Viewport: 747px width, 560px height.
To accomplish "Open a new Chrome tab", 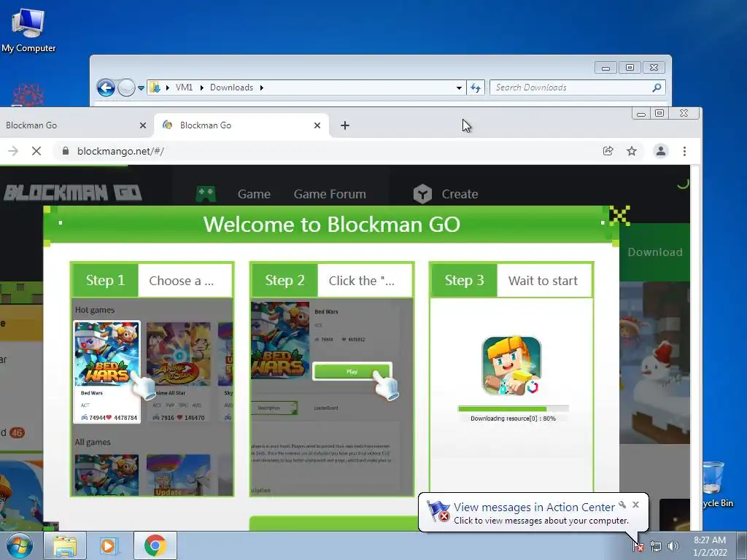I will [345, 125].
